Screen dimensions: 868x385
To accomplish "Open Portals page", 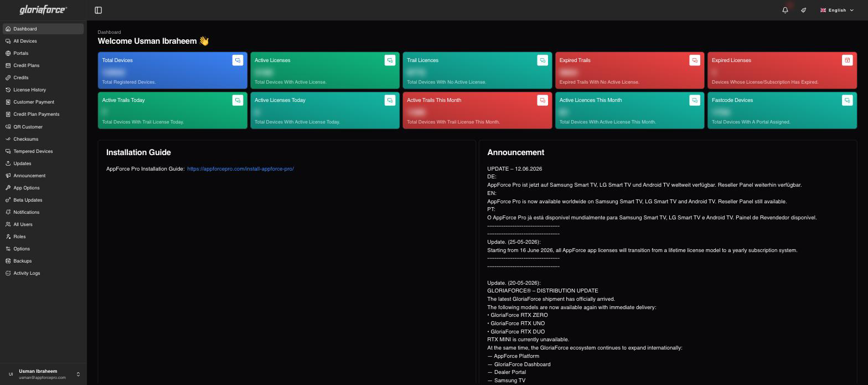I will coord(43,53).
